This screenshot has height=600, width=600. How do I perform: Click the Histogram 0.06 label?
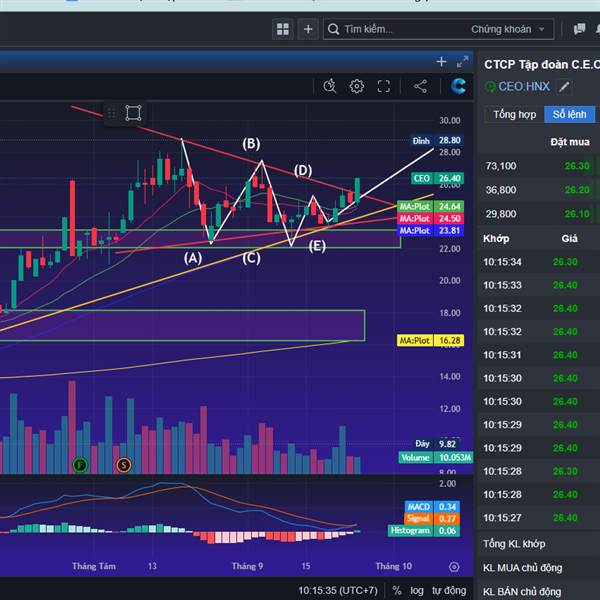tap(424, 531)
